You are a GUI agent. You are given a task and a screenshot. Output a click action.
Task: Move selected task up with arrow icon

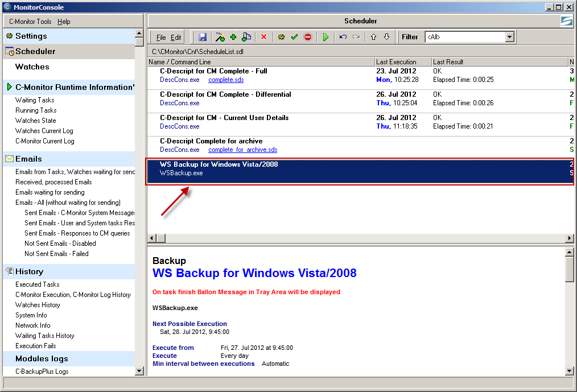(373, 37)
